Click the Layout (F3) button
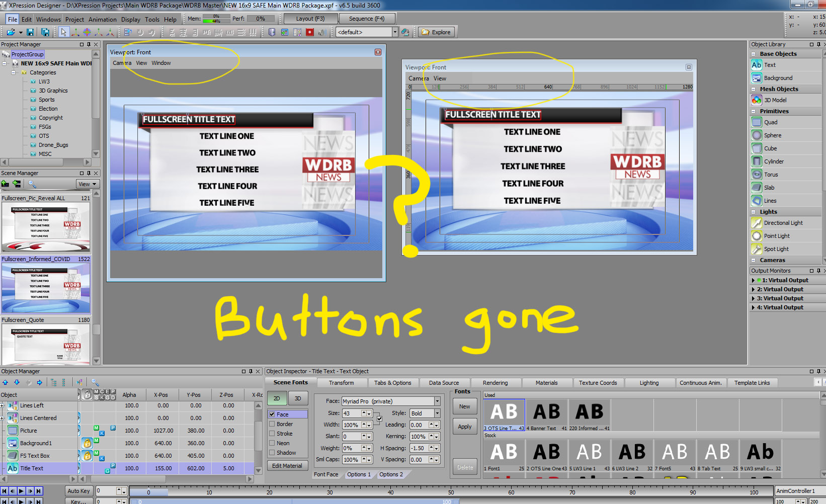826x504 pixels. pyautogui.click(x=310, y=19)
